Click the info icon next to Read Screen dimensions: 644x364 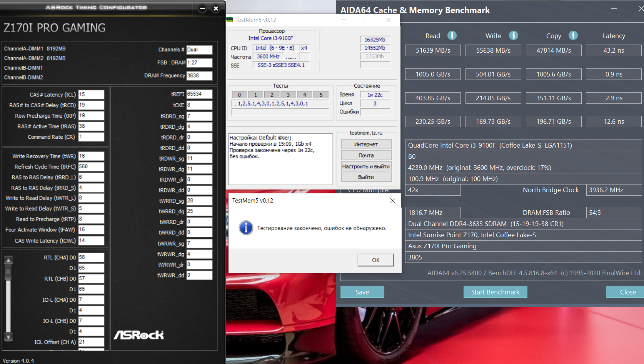452,35
